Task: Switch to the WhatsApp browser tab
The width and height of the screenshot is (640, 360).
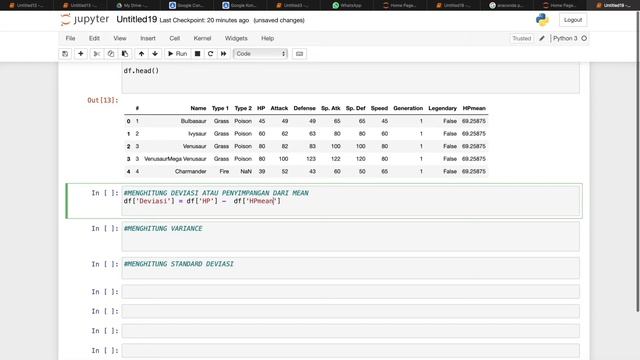Action: 347,5
